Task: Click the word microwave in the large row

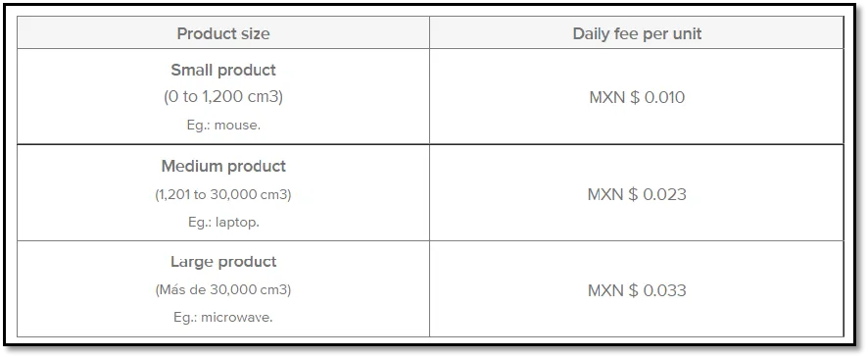Action: [237, 318]
